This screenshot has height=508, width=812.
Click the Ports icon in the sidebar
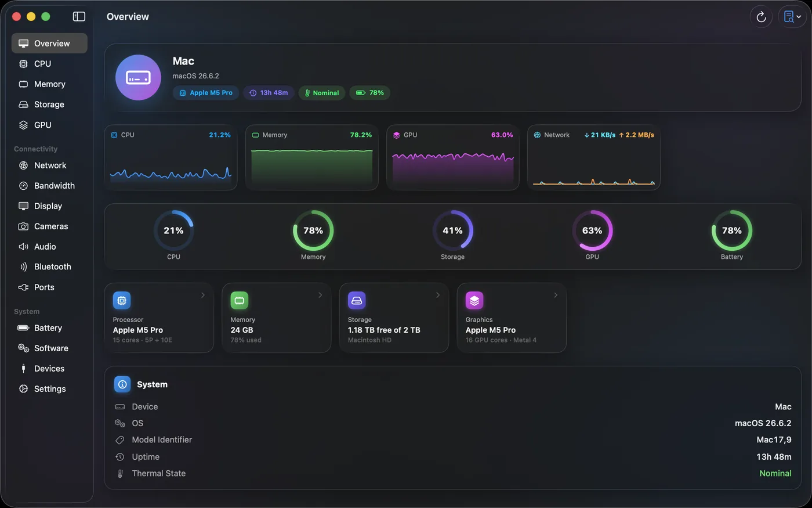(x=23, y=287)
